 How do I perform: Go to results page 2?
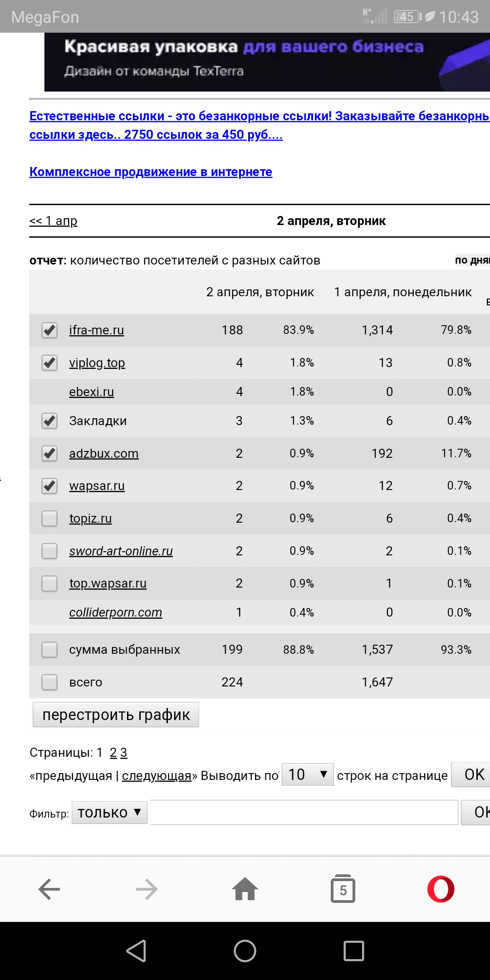pos(113,753)
